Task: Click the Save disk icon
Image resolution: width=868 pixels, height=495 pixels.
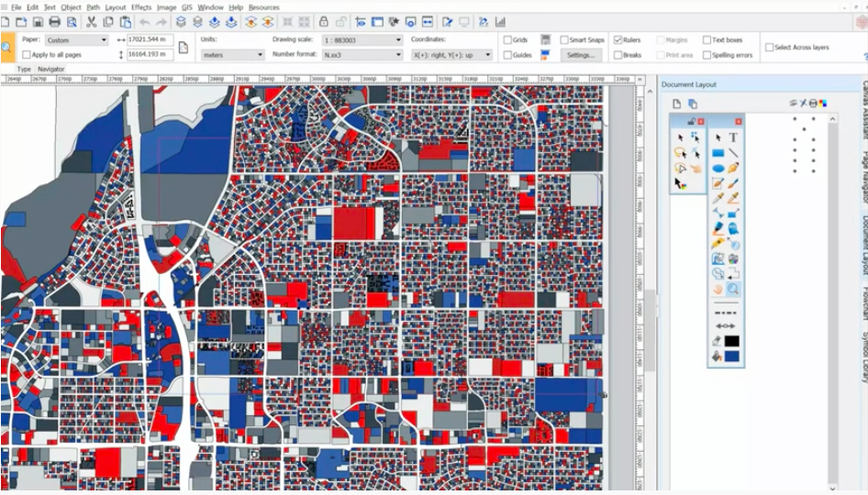Action: pos(38,22)
